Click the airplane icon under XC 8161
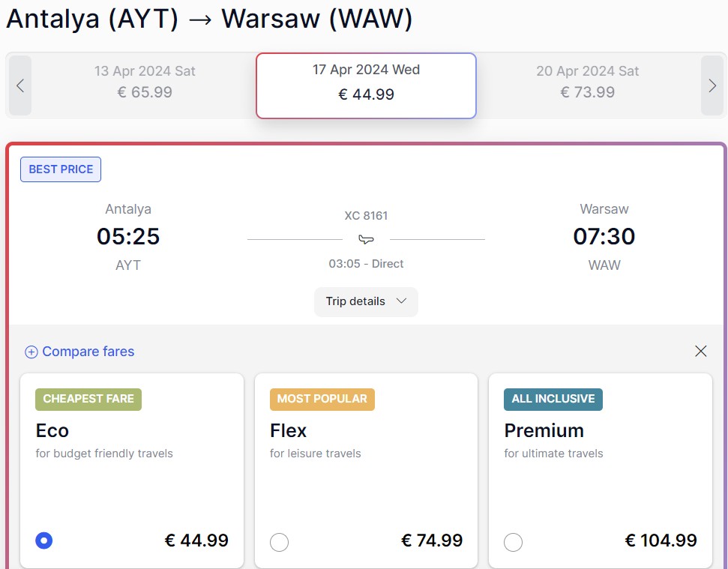Viewport: 728px width, 569px height. (366, 239)
